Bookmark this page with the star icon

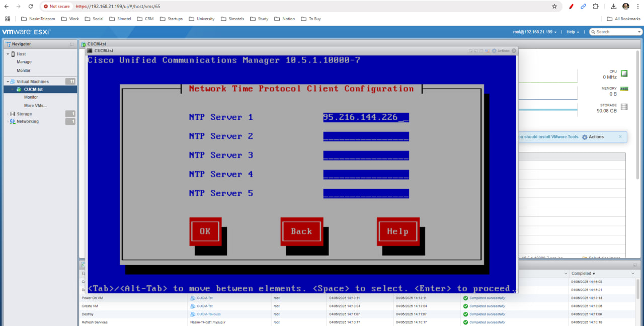(x=554, y=7)
